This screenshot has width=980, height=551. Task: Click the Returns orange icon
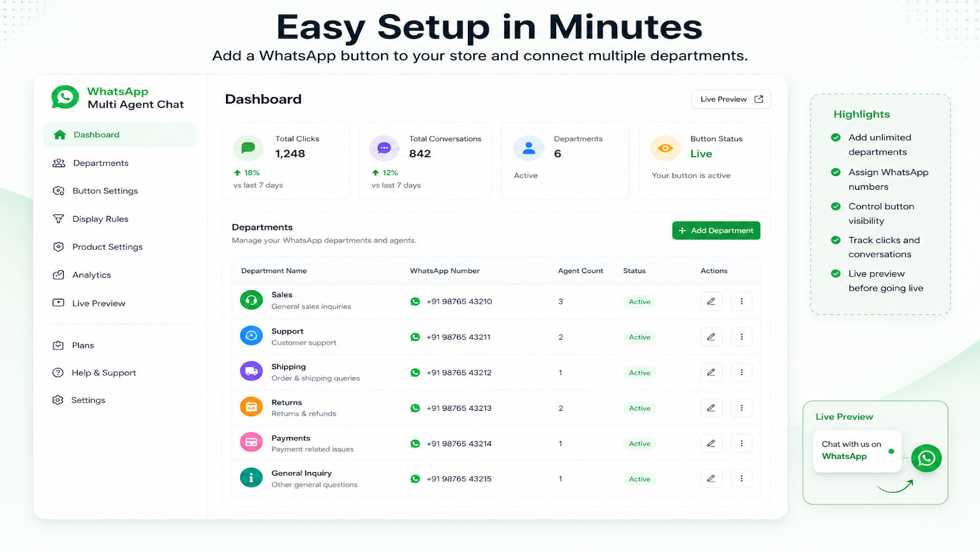[x=251, y=407]
